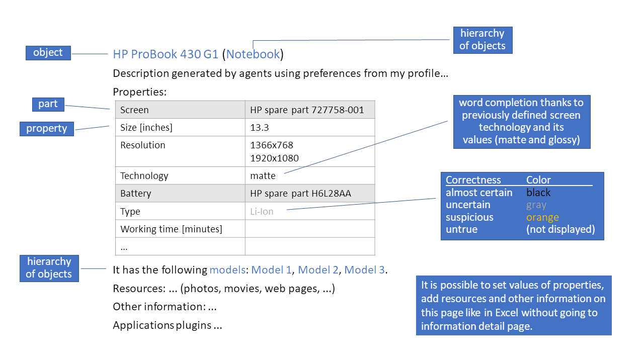Click the empty Working time value cell
The height and width of the screenshot is (362, 644).
309,228
